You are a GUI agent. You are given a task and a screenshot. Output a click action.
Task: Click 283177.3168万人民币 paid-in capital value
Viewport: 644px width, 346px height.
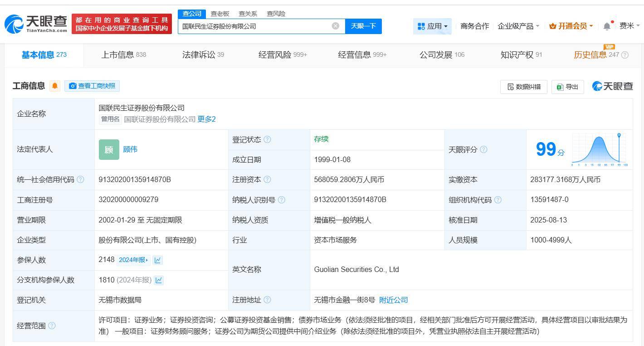pyautogui.click(x=565, y=180)
